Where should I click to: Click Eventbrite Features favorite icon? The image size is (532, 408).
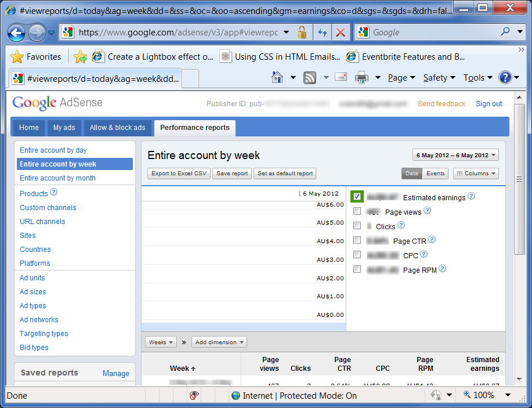point(352,57)
